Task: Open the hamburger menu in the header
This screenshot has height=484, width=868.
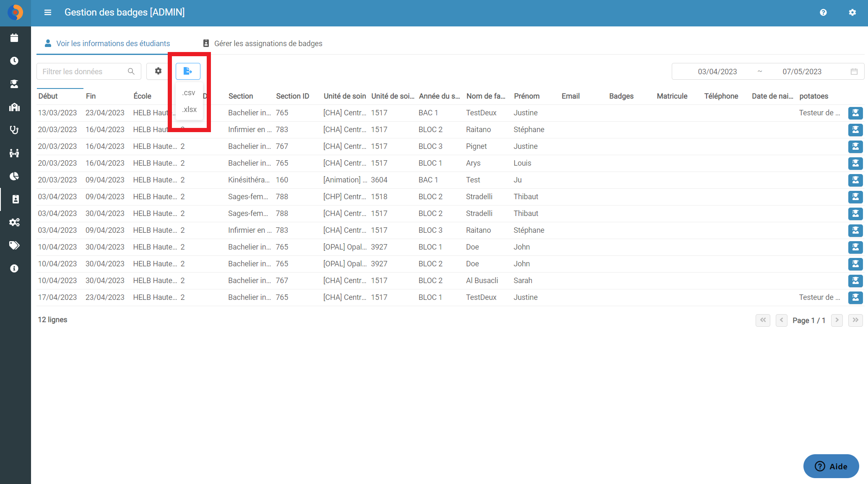Action: (48, 13)
